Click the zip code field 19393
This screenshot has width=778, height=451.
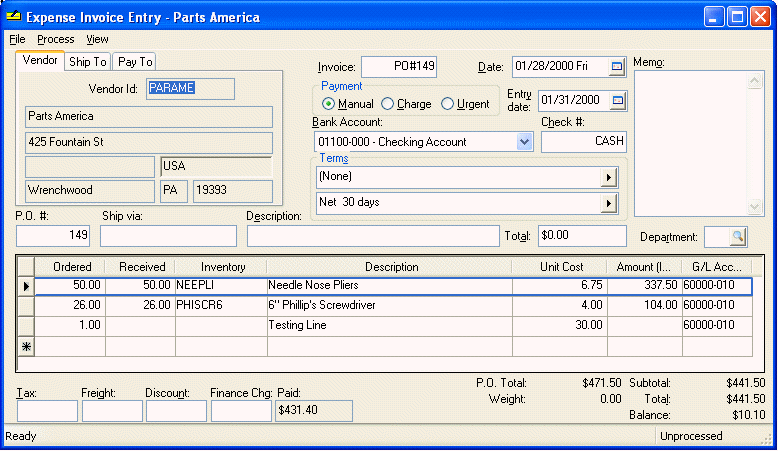click(x=233, y=191)
